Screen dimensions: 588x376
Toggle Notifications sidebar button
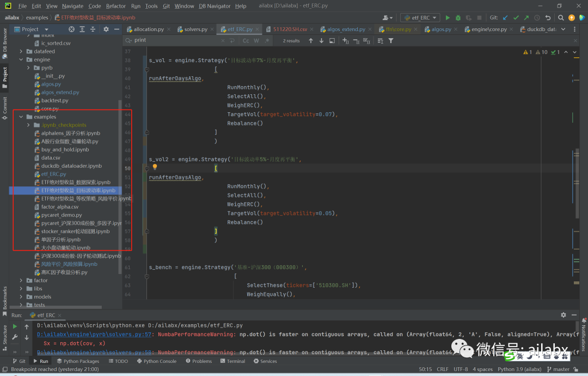[584, 335]
